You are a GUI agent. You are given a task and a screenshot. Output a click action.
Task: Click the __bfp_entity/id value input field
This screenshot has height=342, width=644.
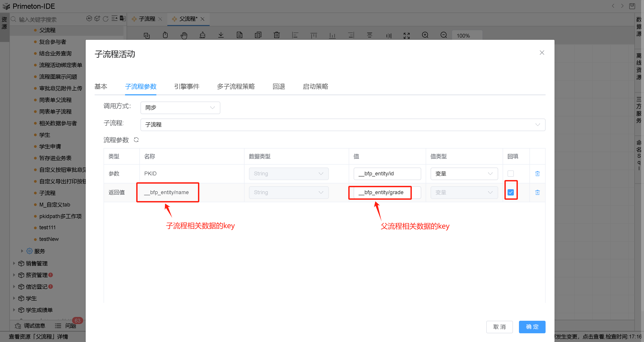(387, 174)
